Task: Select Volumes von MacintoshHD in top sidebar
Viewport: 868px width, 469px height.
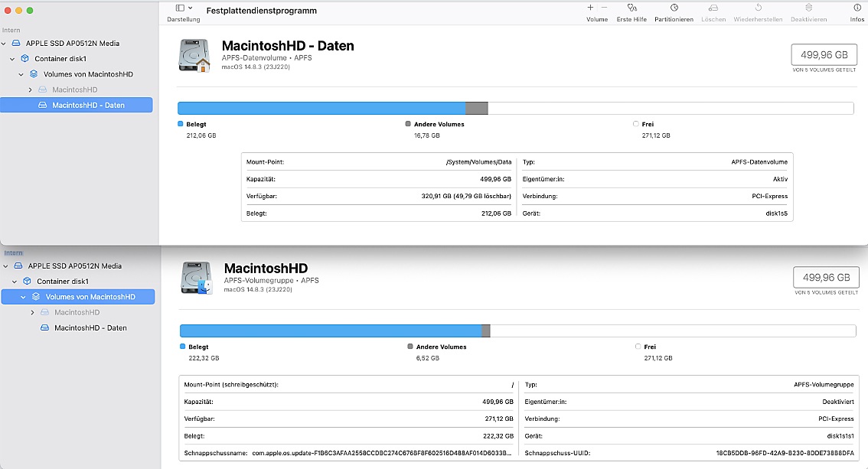Action: (88, 74)
